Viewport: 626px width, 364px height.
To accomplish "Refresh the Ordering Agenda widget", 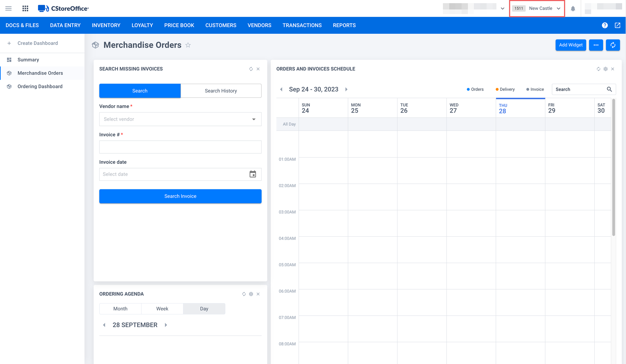I will 244,294.
